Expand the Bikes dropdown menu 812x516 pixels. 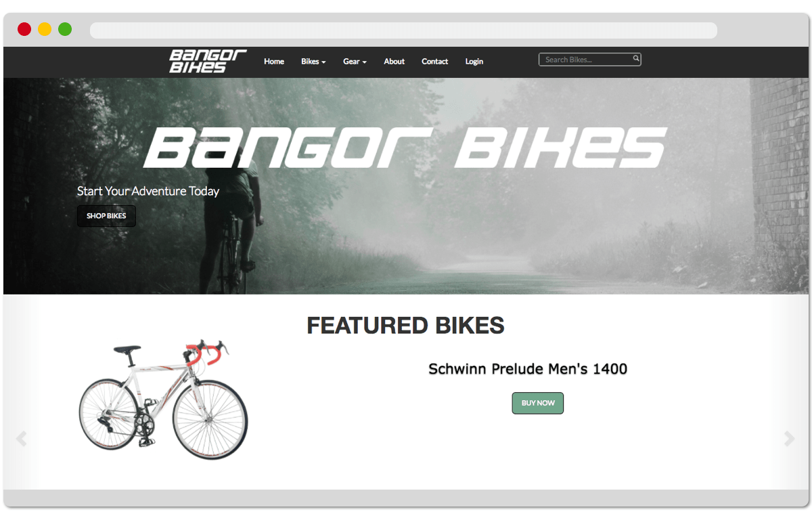313,62
